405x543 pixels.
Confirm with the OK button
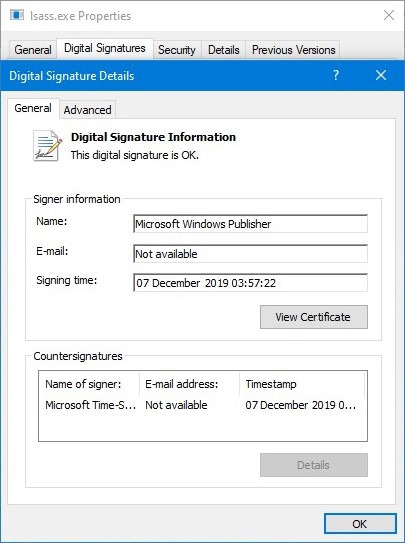(x=360, y=524)
